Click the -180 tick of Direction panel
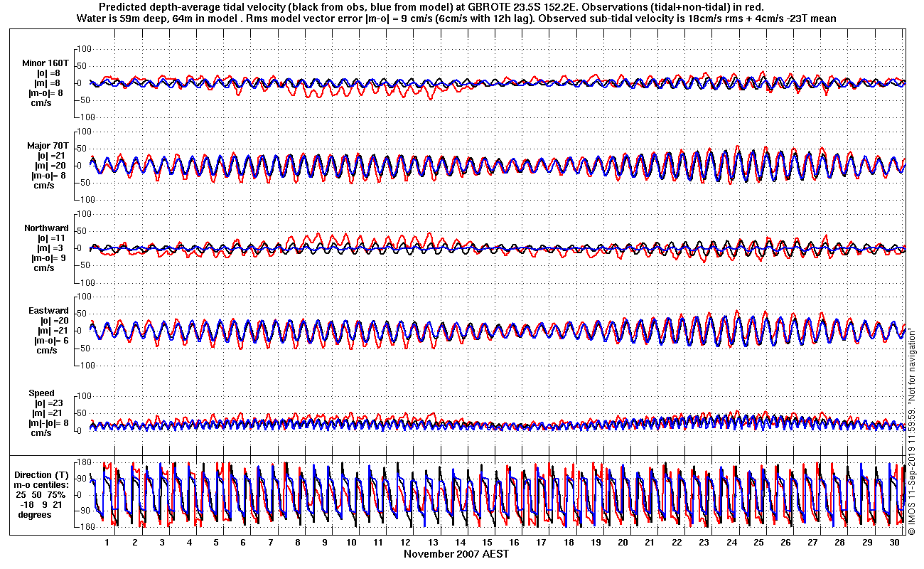The height and width of the screenshot is (569, 924). pos(82,527)
